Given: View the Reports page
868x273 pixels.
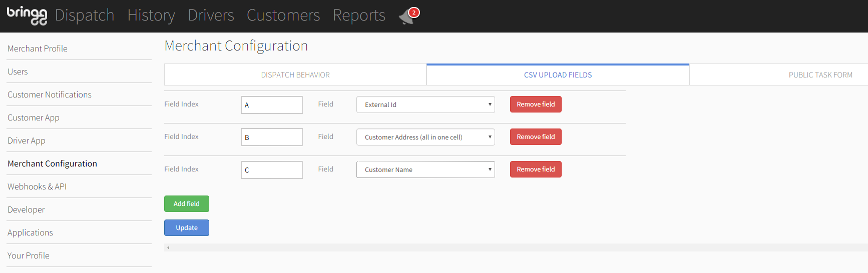Looking at the screenshot, I should pyautogui.click(x=359, y=15).
